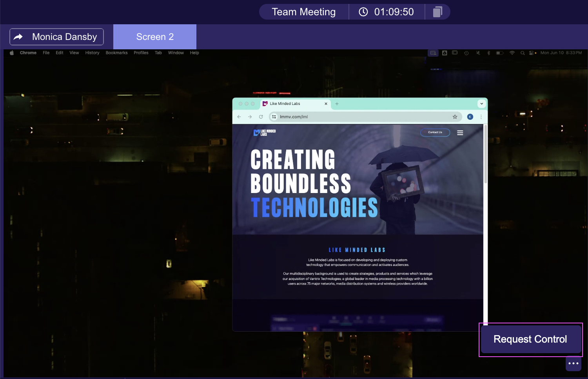Click the copy icon next to the timer
This screenshot has width=588, height=379.
point(437,12)
